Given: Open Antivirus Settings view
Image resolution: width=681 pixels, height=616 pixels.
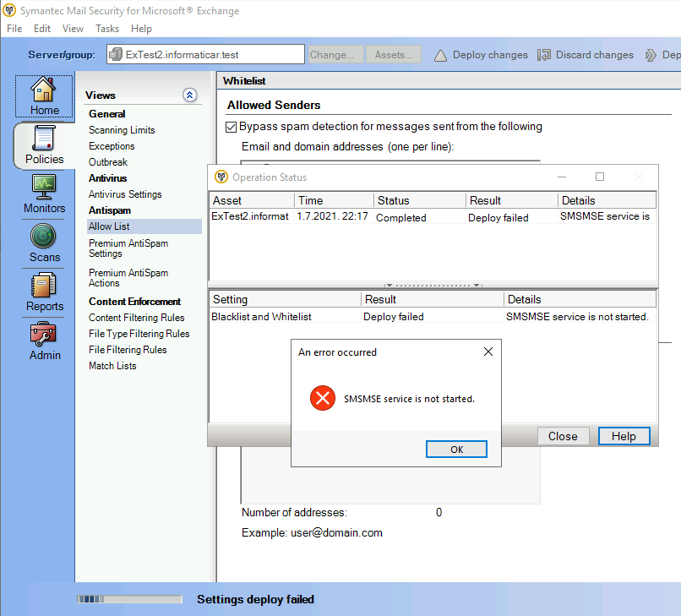Looking at the screenshot, I should 125,194.
